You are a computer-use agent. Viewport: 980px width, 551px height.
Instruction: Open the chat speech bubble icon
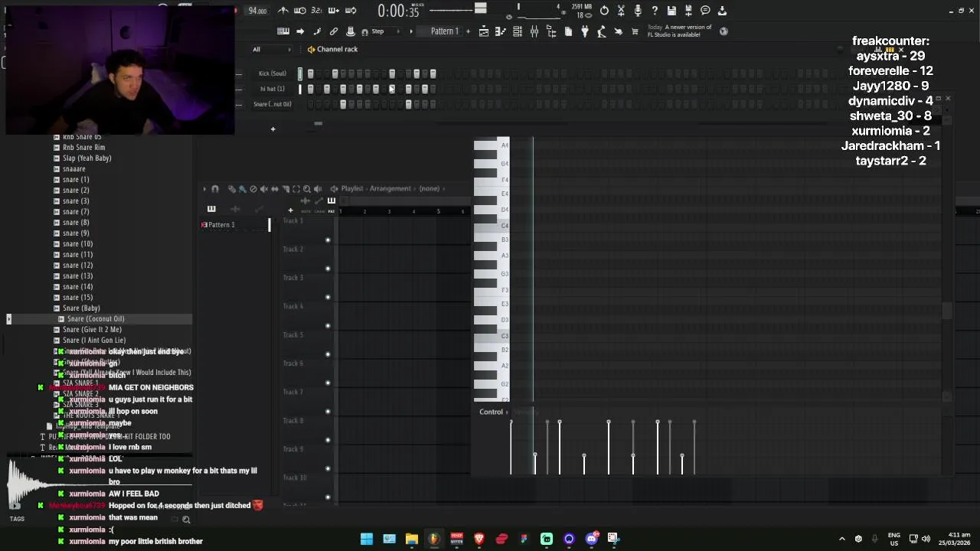click(705, 11)
